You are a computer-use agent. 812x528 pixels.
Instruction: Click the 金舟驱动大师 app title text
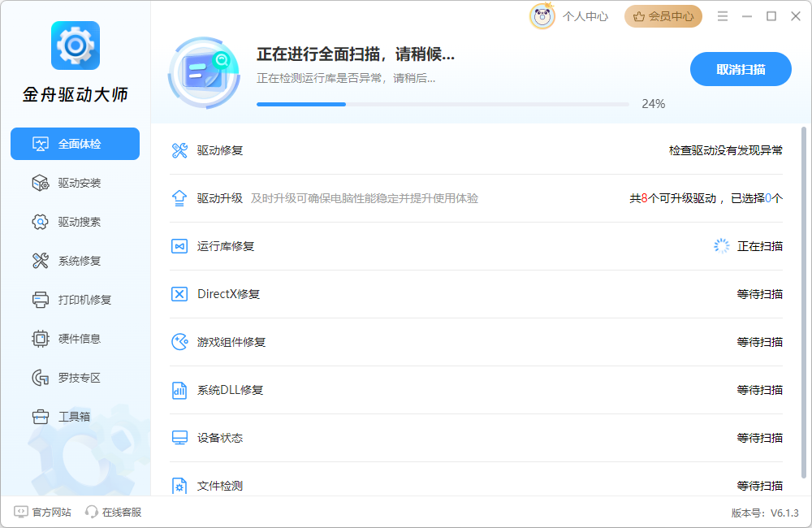point(75,95)
